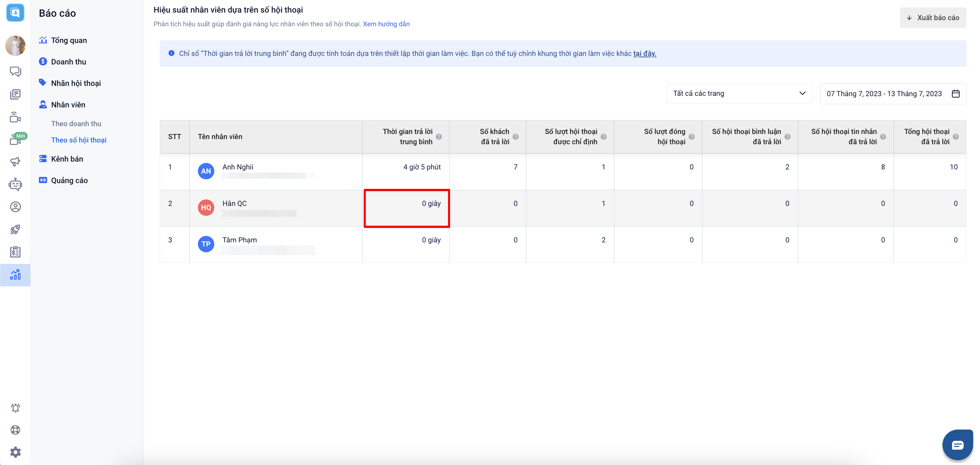Image resolution: width=980 pixels, height=465 pixels.
Task: Click the megaphone campaign icon in sidebar
Action: coord(15,162)
